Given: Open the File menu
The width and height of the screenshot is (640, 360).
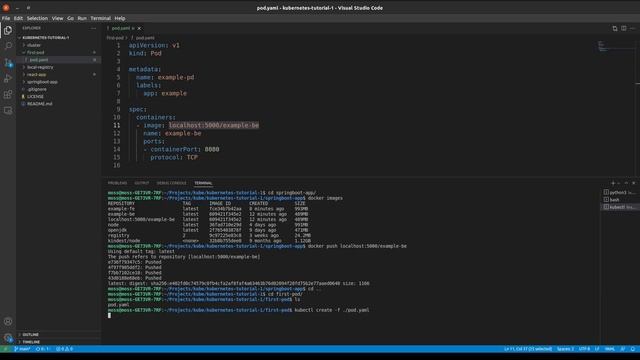Looking at the screenshot, I should tap(6, 18).
